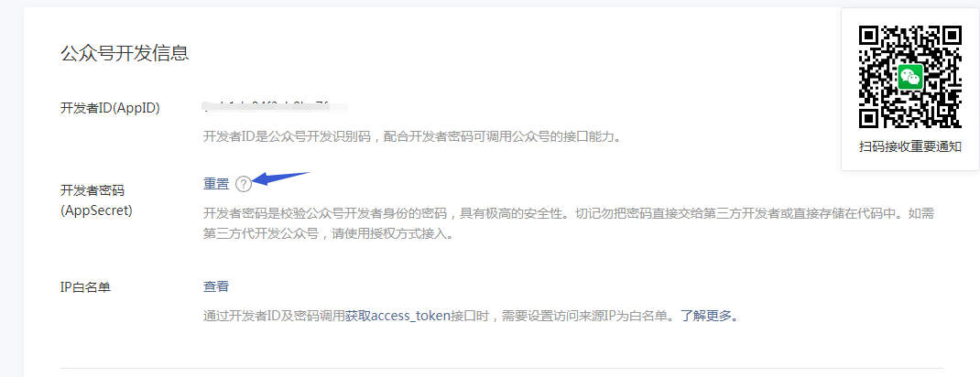This screenshot has width=980, height=377.
Task: Click the 开发者ID(AppID) label
Action: (x=110, y=108)
